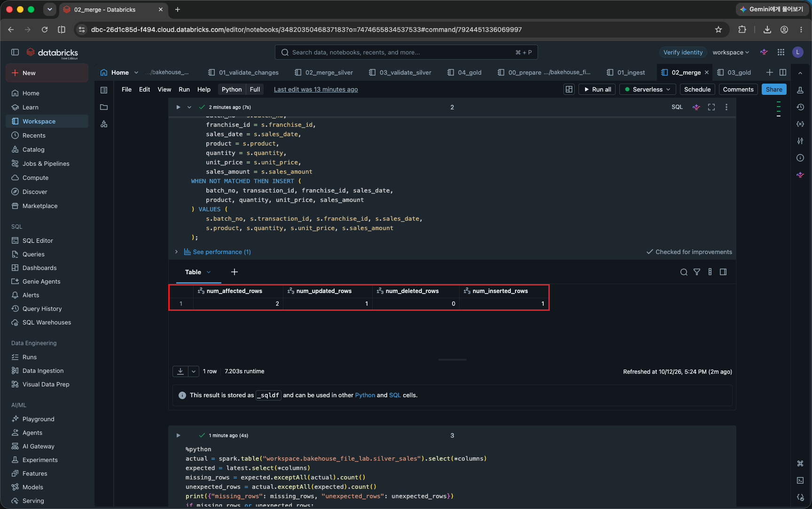Viewport: 812px width, 509px height.
Task: Open the Databricks Assistant sparkle icon in top bar
Action: click(x=764, y=52)
